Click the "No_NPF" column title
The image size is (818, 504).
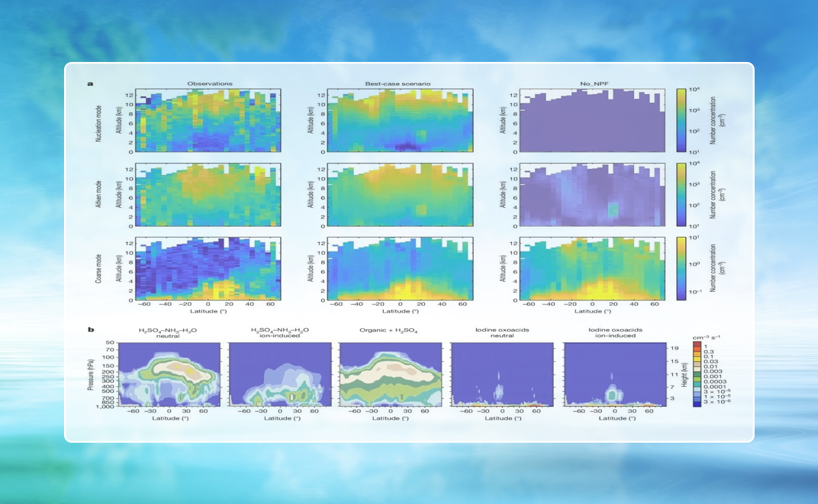[592, 84]
